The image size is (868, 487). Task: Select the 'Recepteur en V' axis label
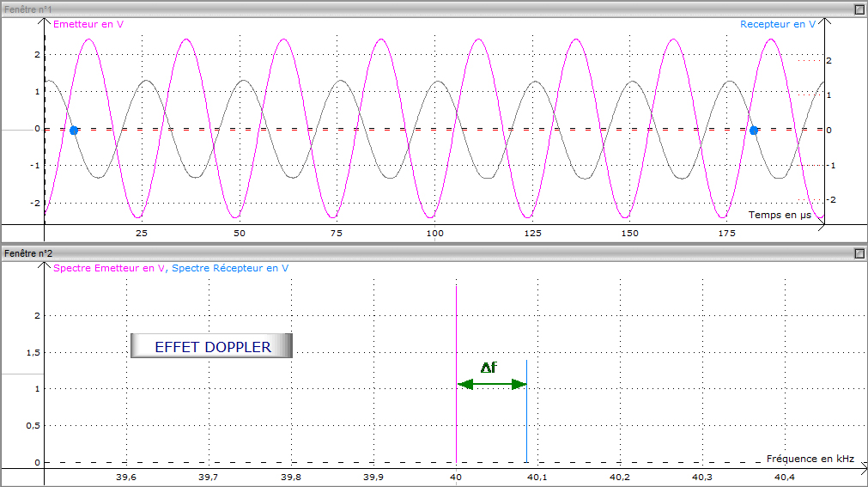pos(778,24)
